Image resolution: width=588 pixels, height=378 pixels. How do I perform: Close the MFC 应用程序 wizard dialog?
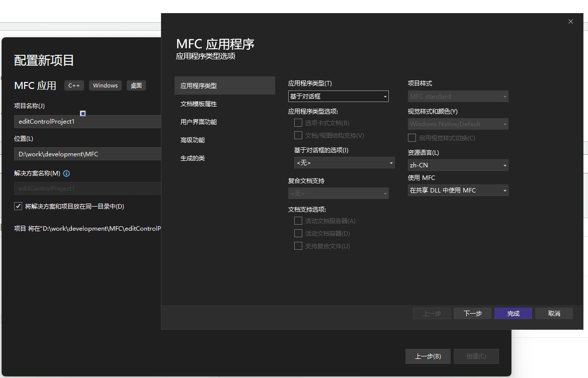click(570, 21)
